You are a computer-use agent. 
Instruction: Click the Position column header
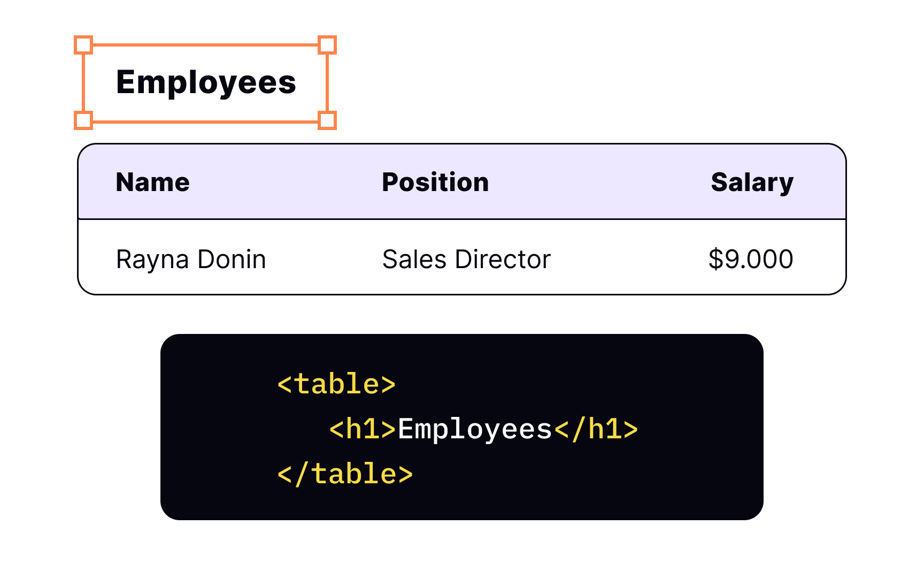[435, 182]
